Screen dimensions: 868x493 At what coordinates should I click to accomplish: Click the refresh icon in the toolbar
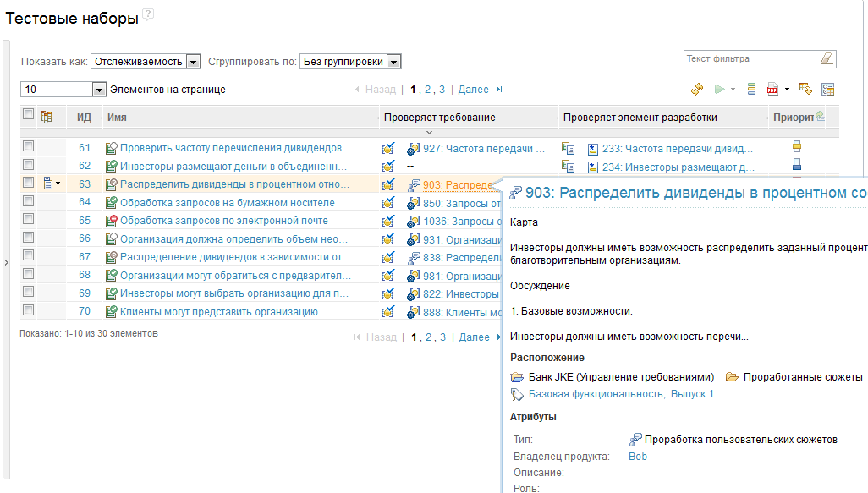tap(697, 89)
